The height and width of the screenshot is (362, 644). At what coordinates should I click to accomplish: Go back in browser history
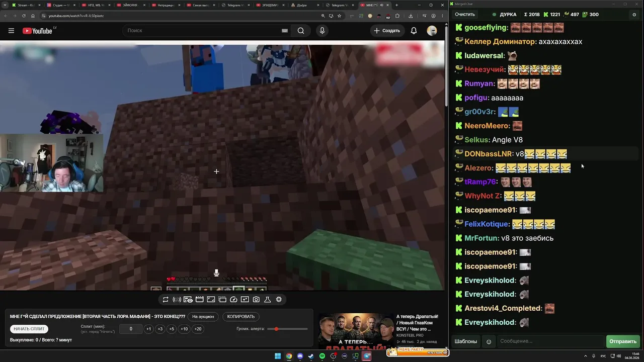tap(5, 16)
